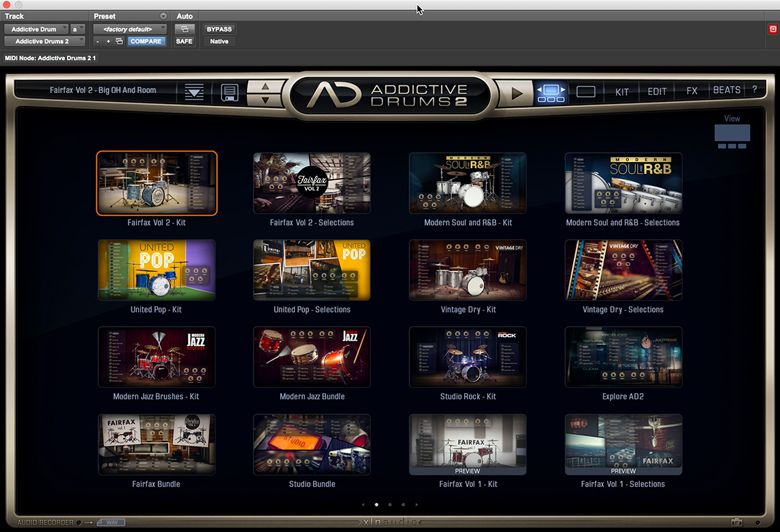Open the Addictive Drum track selector dropdown
Viewport: 780px width, 532px height.
tap(36, 29)
